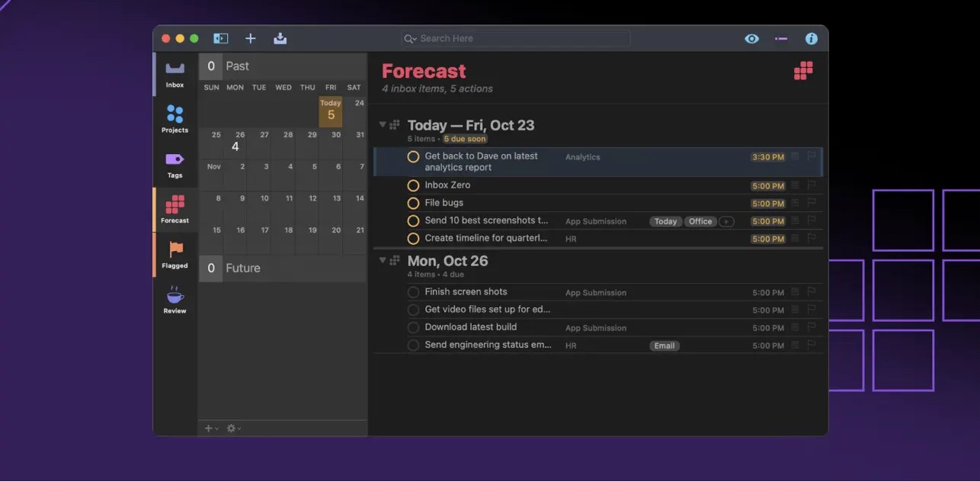
Task: Open the note icon on Send 10 best screenshots row
Action: (x=795, y=221)
